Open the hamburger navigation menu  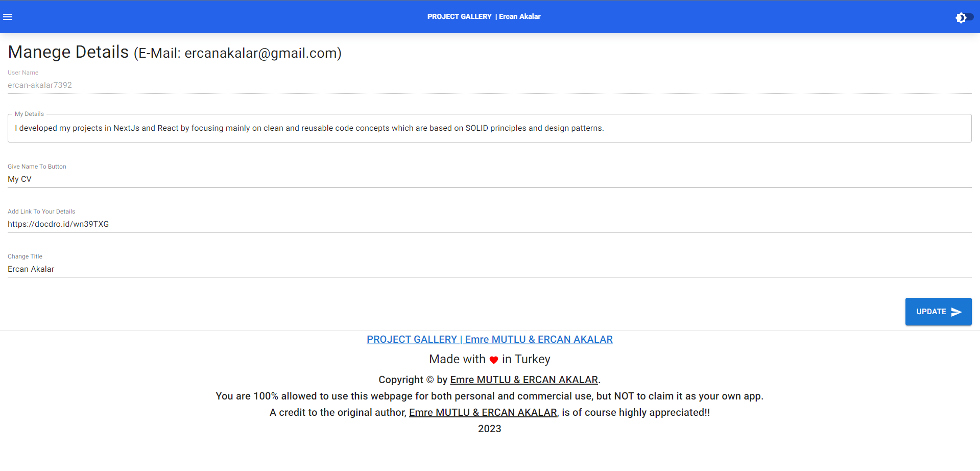click(8, 17)
